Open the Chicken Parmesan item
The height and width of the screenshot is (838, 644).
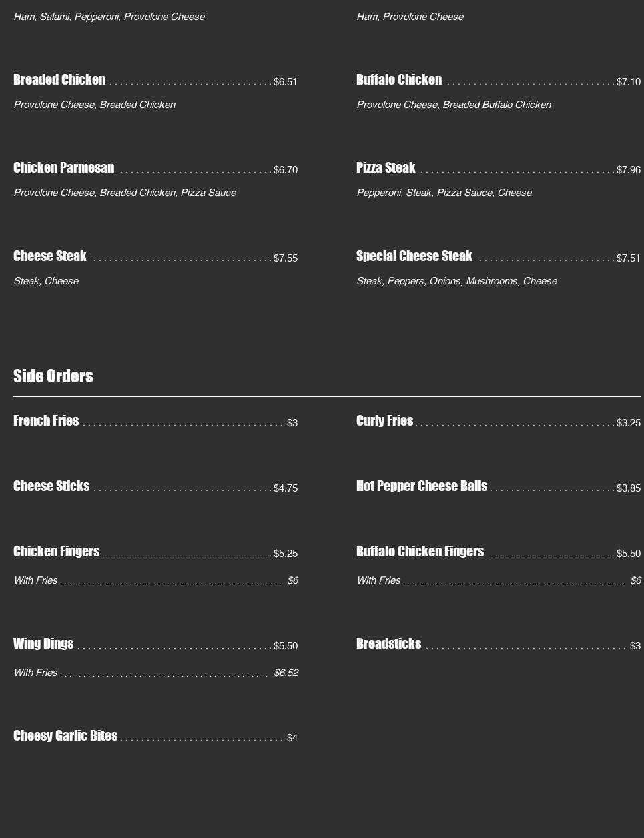pyautogui.click(x=63, y=168)
